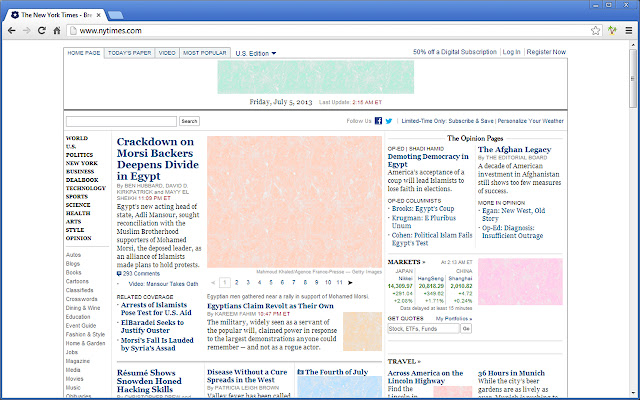The image size is (640, 400).
Task: Open Disease Without a Cure Spreads article
Action: pyautogui.click(x=247, y=376)
